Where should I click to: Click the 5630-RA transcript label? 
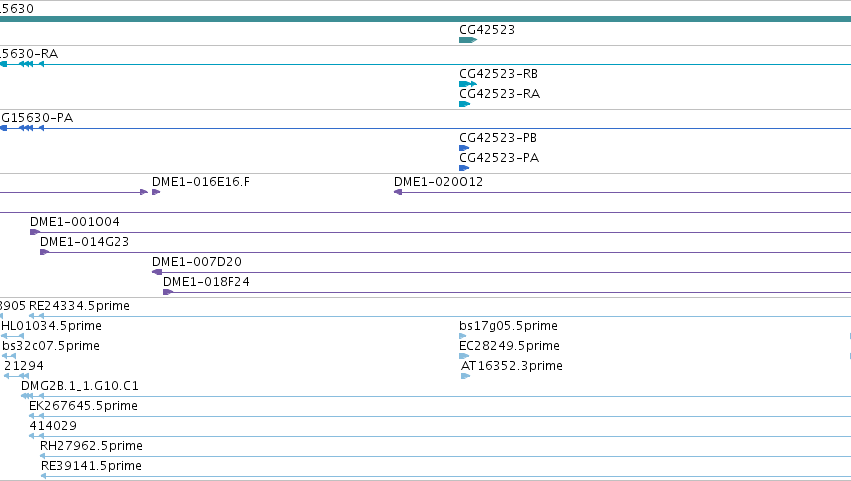[29, 54]
